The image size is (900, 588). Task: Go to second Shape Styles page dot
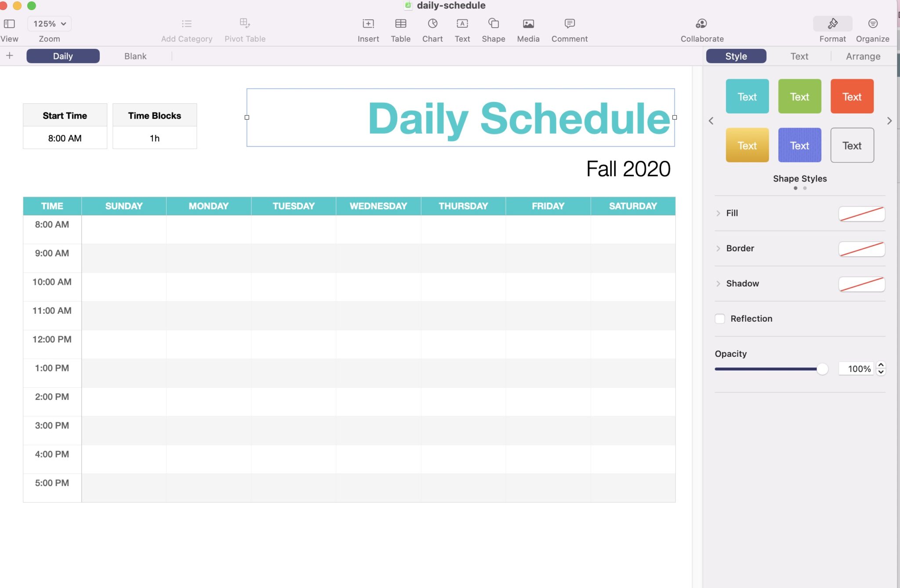[805, 188]
